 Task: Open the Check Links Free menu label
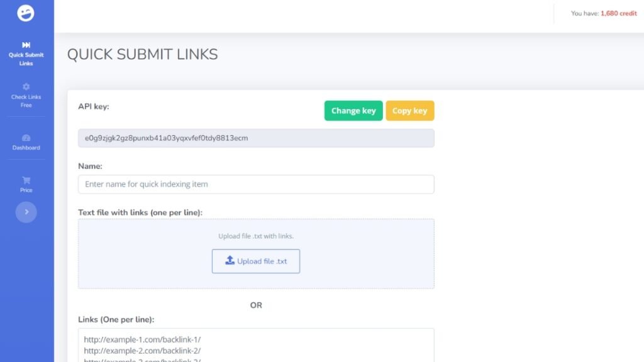[26, 101]
